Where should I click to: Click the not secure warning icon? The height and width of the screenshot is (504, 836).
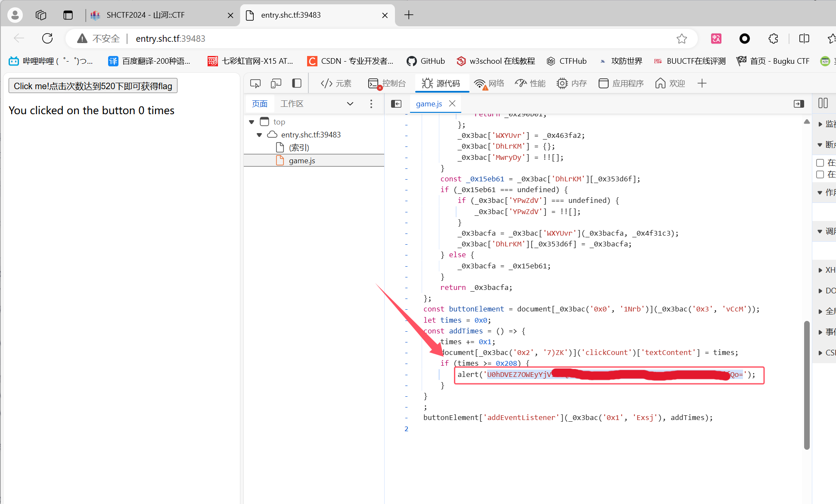point(82,39)
